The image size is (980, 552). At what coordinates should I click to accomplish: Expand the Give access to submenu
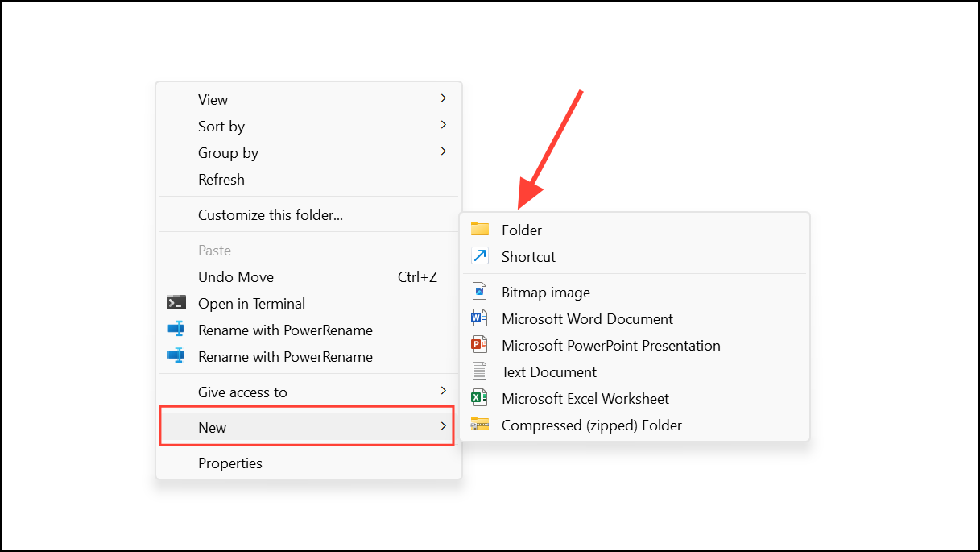coord(443,391)
